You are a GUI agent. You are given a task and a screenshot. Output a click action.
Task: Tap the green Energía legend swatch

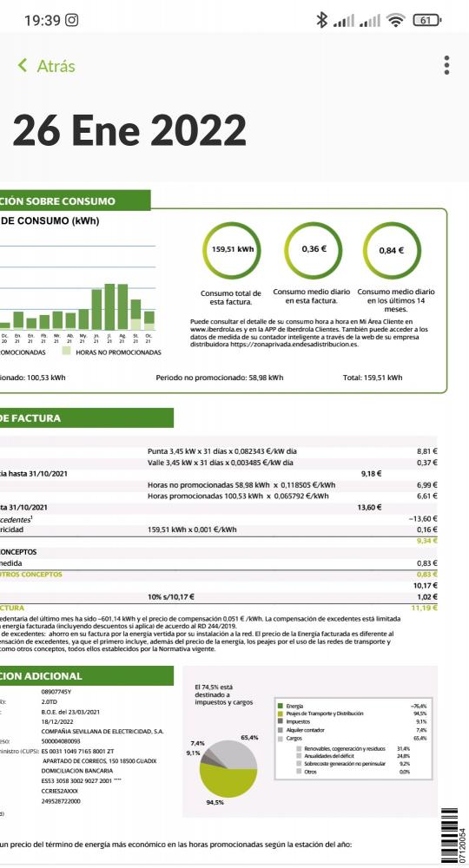point(281,707)
